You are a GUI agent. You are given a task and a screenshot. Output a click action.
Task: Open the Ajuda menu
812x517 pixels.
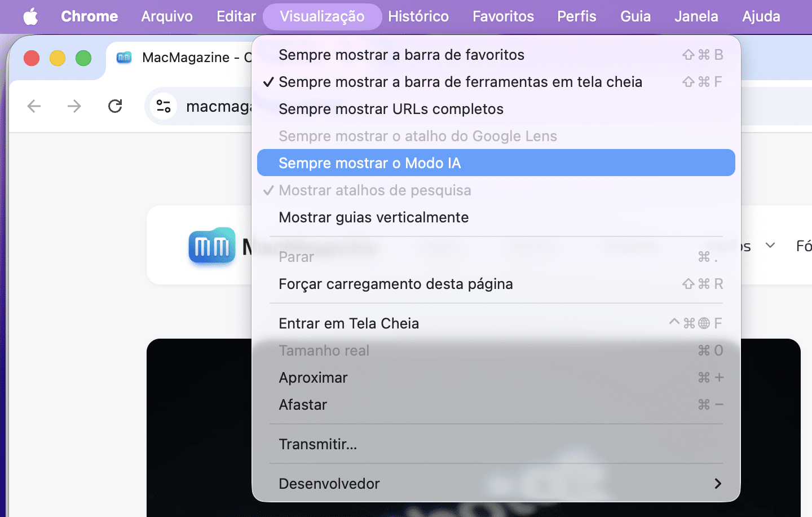761,16
